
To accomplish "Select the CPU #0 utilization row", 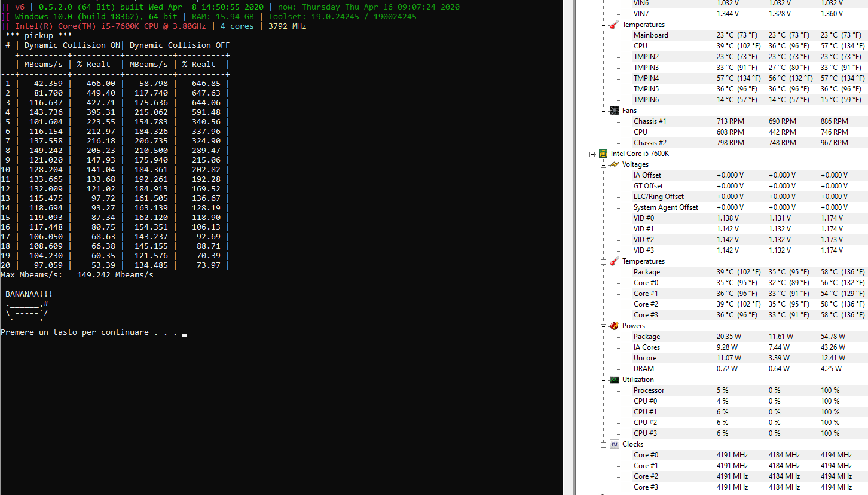I will point(750,401).
